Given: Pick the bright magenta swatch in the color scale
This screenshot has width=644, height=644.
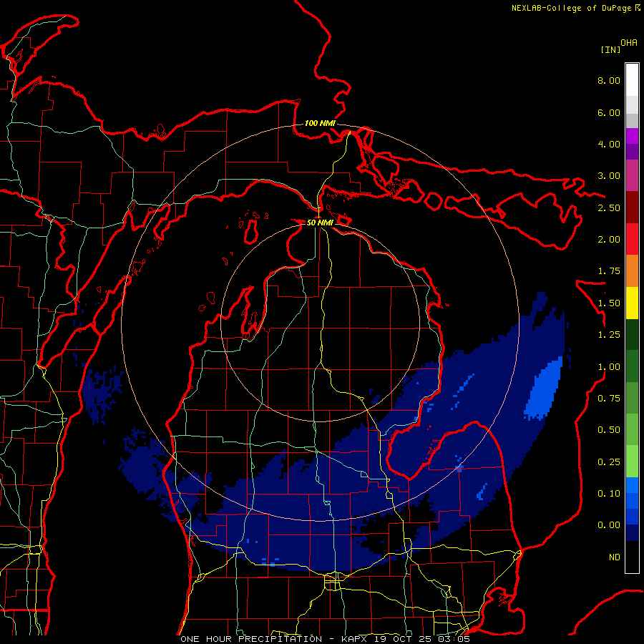Looking at the screenshot, I should point(632,136).
